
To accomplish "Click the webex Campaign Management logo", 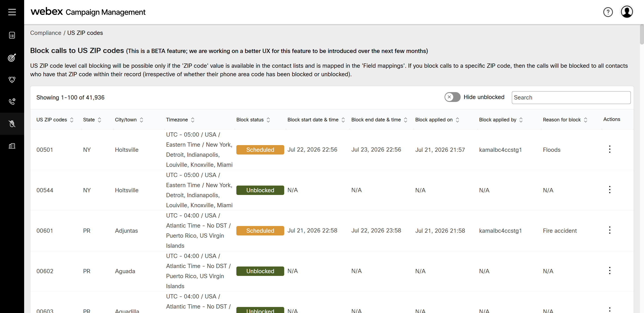I will coord(88,12).
